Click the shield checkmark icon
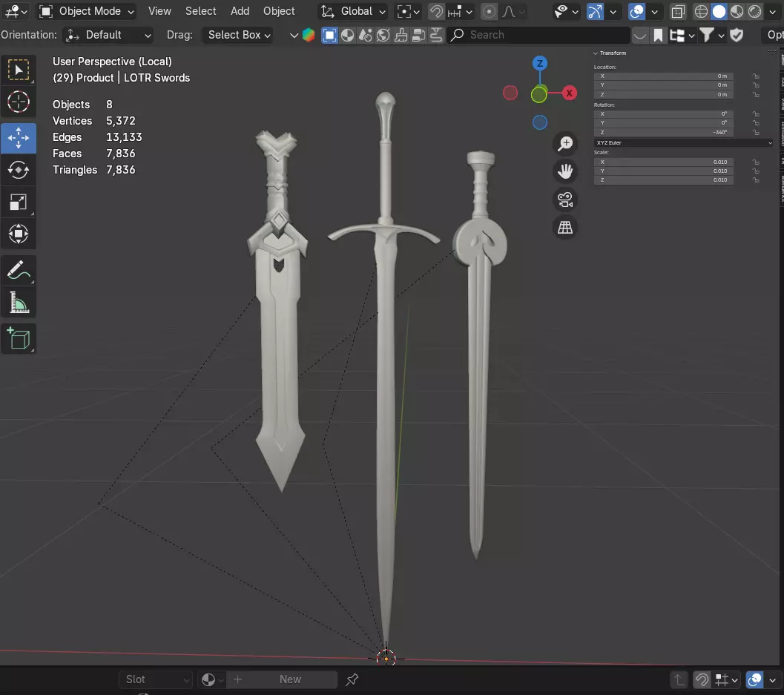 click(x=737, y=35)
